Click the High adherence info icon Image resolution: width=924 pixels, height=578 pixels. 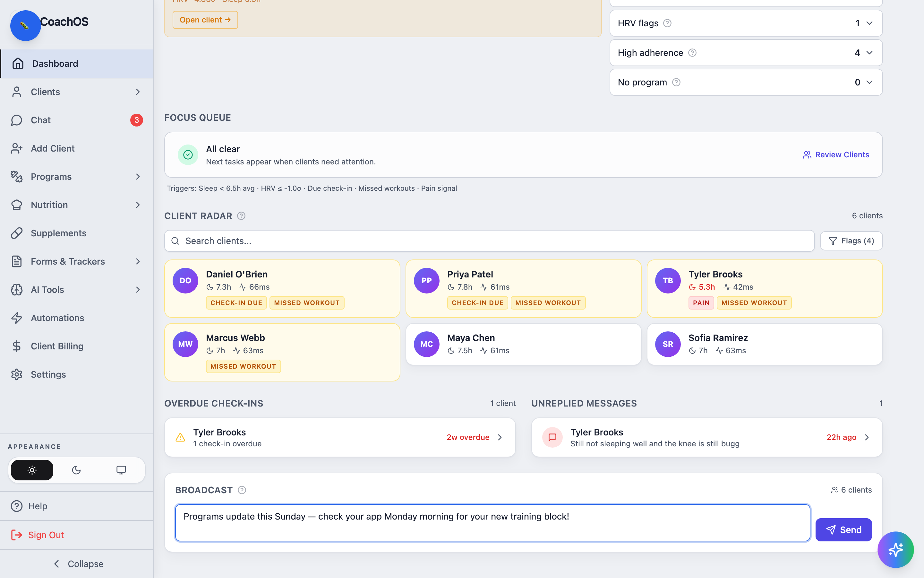click(x=692, y=53)
